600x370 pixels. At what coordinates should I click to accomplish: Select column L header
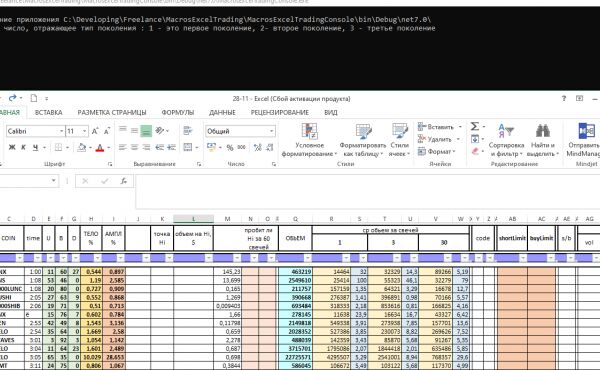pos(193,219)
